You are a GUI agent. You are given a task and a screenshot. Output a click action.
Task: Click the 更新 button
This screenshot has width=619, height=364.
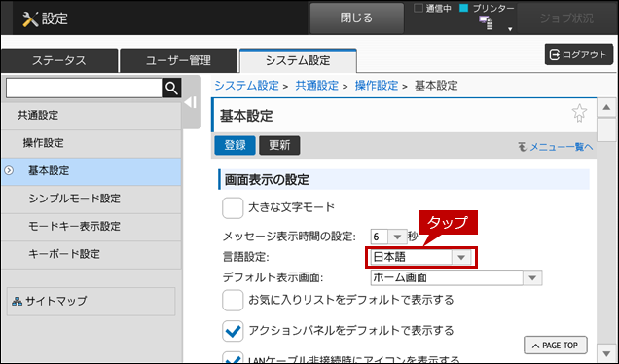(x=279, y=145)
